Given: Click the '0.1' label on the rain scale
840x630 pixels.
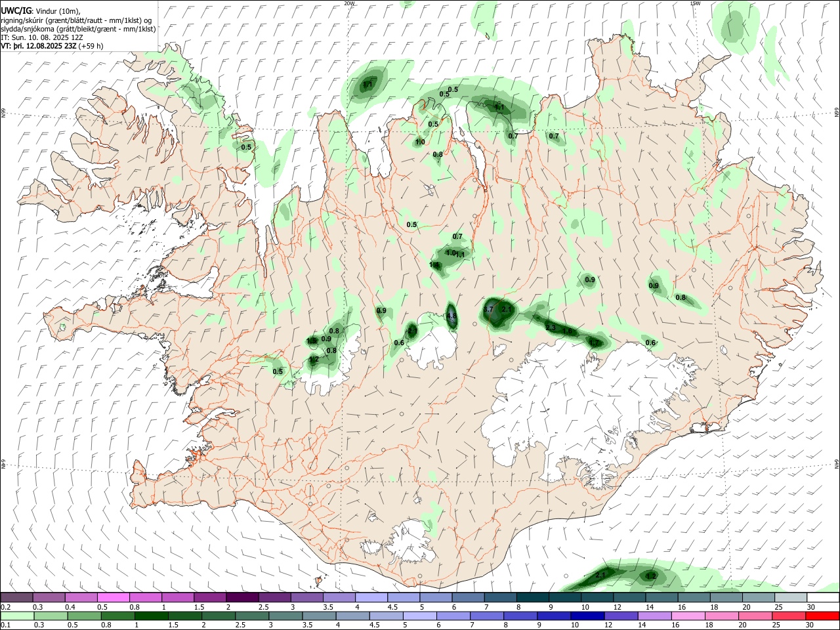Looking at the screenshot, I should [x=5, y=625].
